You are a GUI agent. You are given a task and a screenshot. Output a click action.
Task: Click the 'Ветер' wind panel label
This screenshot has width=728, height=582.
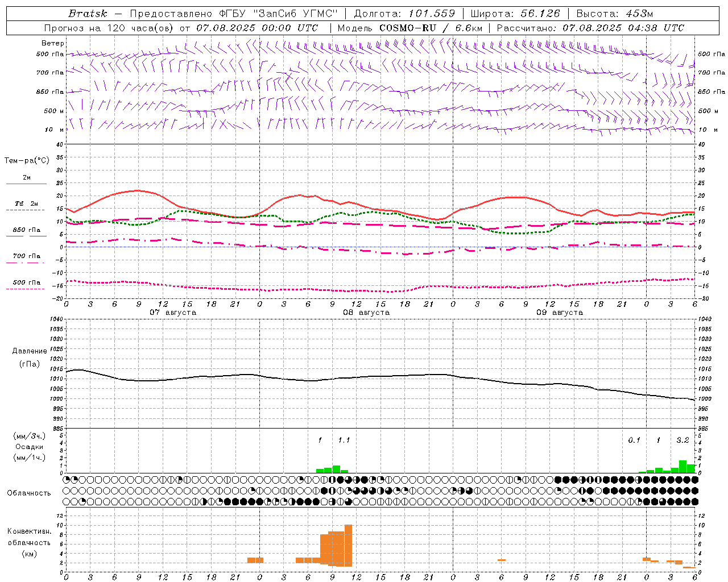coord(53,43)
